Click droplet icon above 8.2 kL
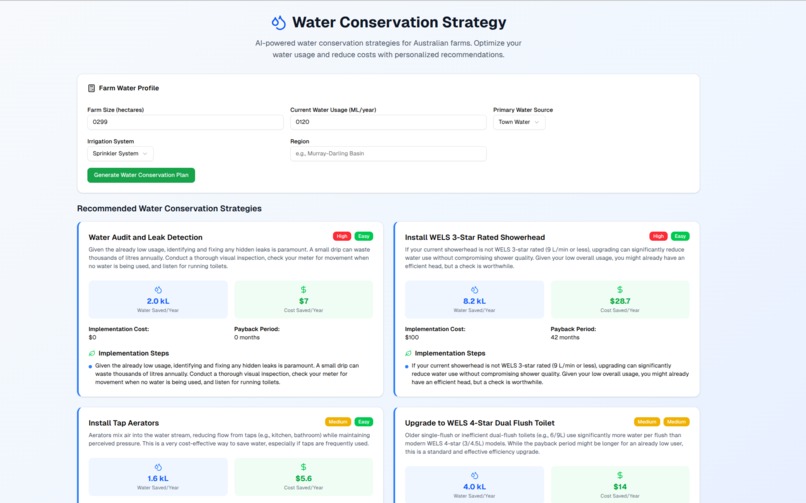The height and width of the screenshot is (503, 806). pos(474,290)
